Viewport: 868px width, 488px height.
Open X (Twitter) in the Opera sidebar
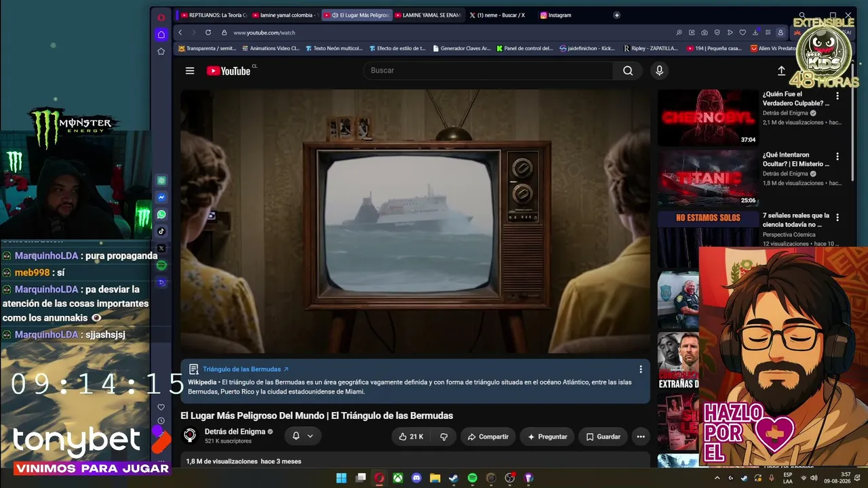tap(161, 248)
